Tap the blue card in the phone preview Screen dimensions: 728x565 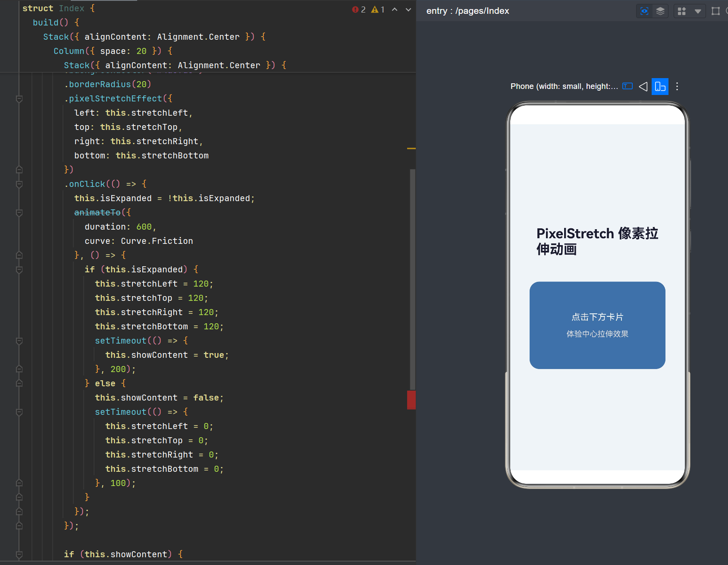click(597, 325)
